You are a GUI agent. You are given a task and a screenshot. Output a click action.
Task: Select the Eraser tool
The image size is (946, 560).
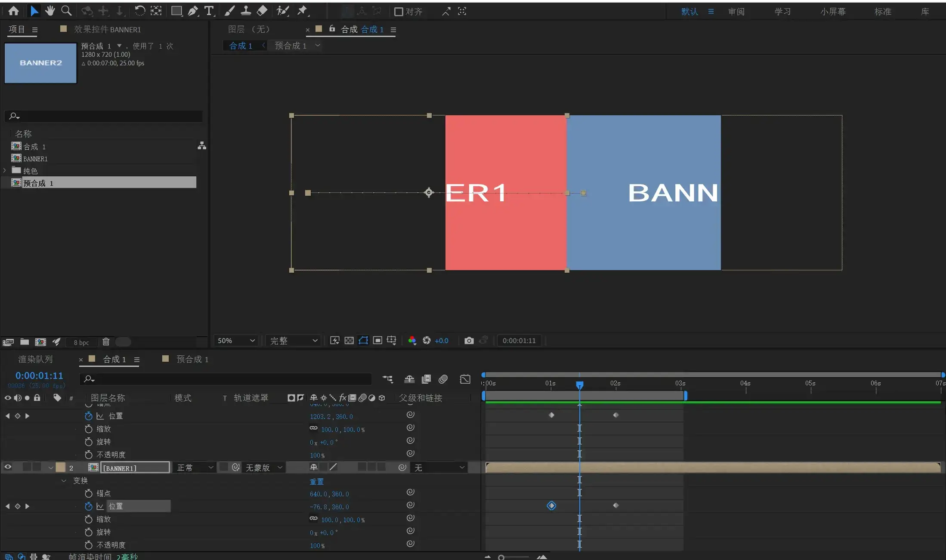pyautogui.click(x=262, y=11)
